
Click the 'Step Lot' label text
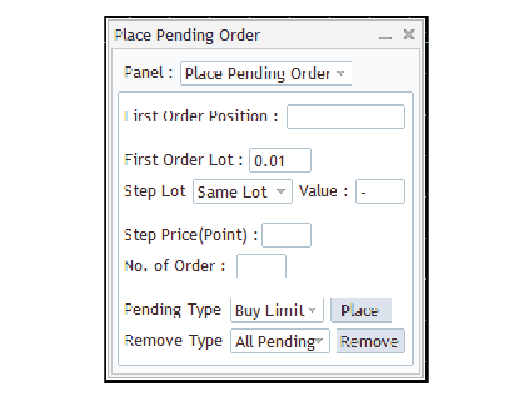coord(154,191)
